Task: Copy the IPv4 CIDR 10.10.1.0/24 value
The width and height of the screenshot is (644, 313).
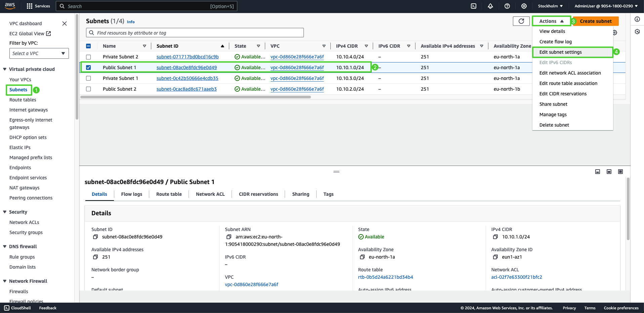Action: (495, 237)
